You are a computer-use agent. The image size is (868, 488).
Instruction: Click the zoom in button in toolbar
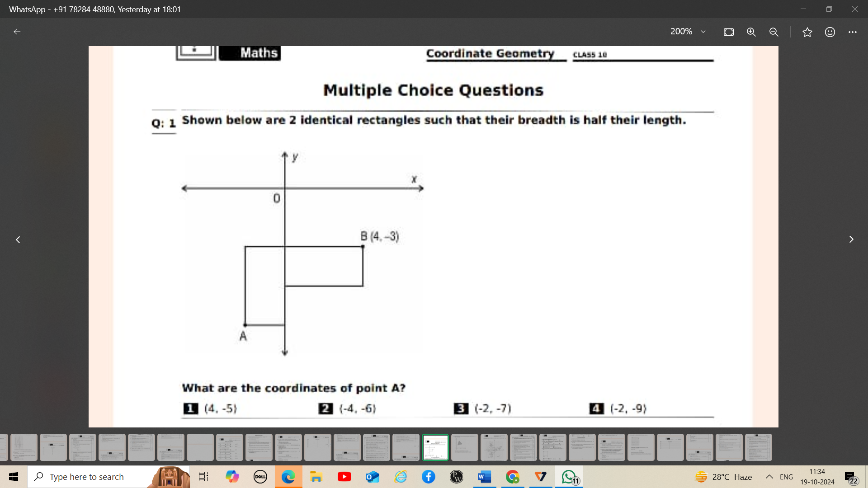(750, 31)
